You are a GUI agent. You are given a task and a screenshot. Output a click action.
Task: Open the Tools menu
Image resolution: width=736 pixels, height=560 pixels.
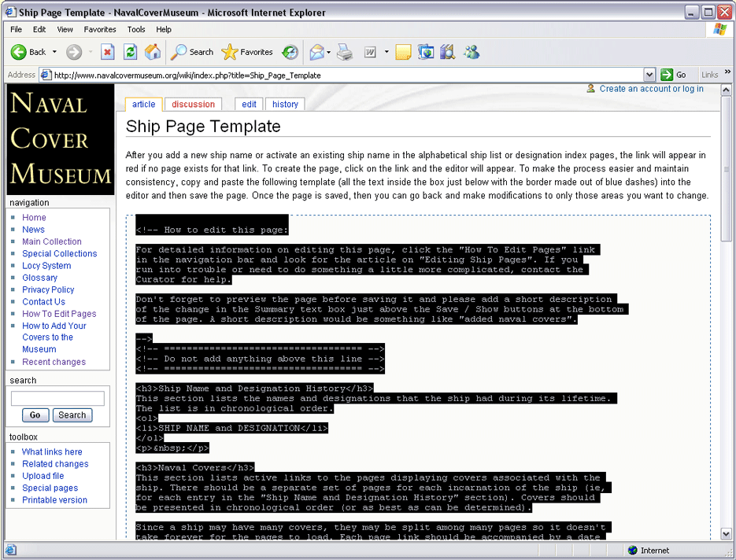click(136, 29)
